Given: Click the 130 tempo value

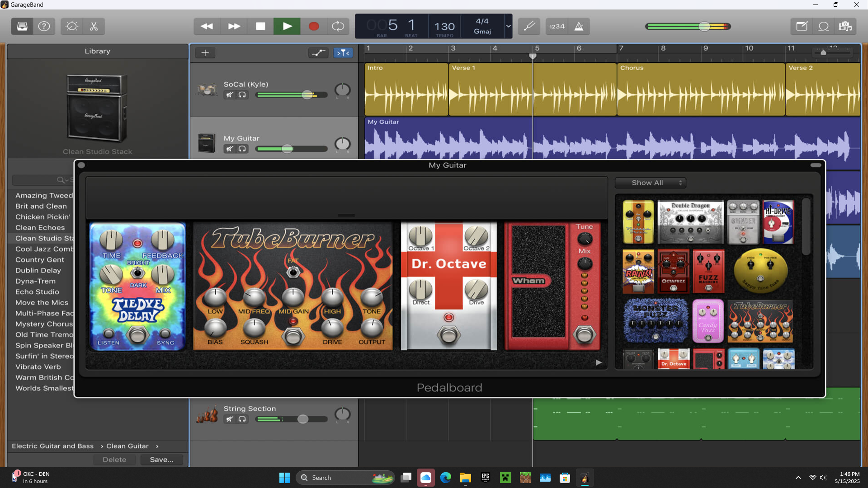Looking at the screenshot, I should [445, 27].
